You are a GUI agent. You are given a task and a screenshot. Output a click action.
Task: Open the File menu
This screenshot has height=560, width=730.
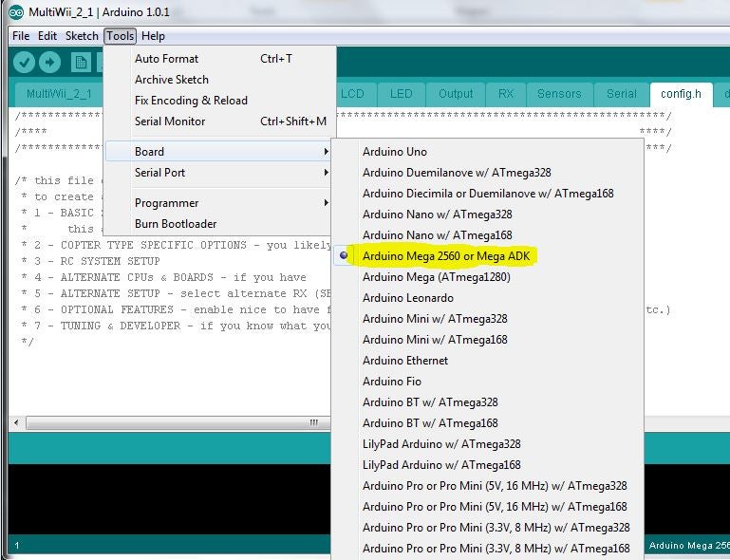click(x=21, y=36)
